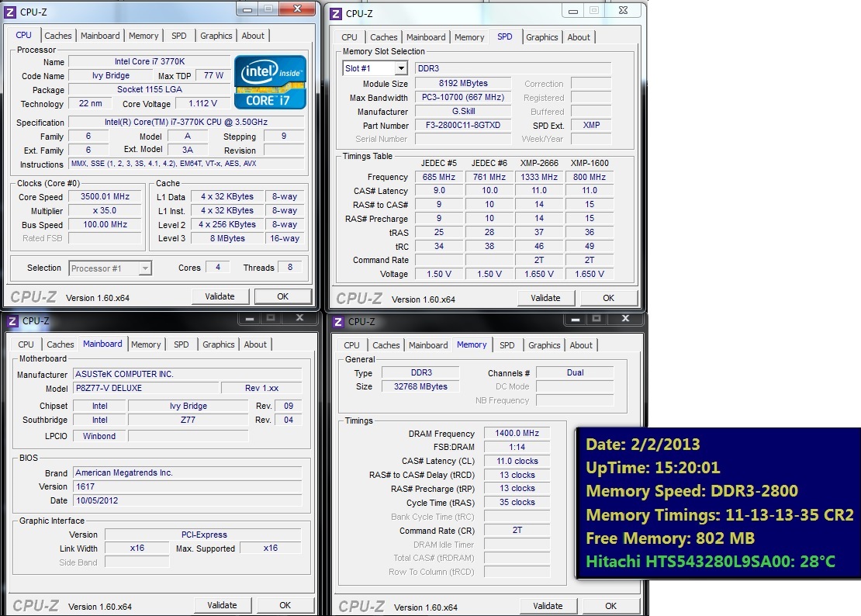
Task: Click the CPU-Z logo icon in the Mainboard window title bar
Action: 12,320
